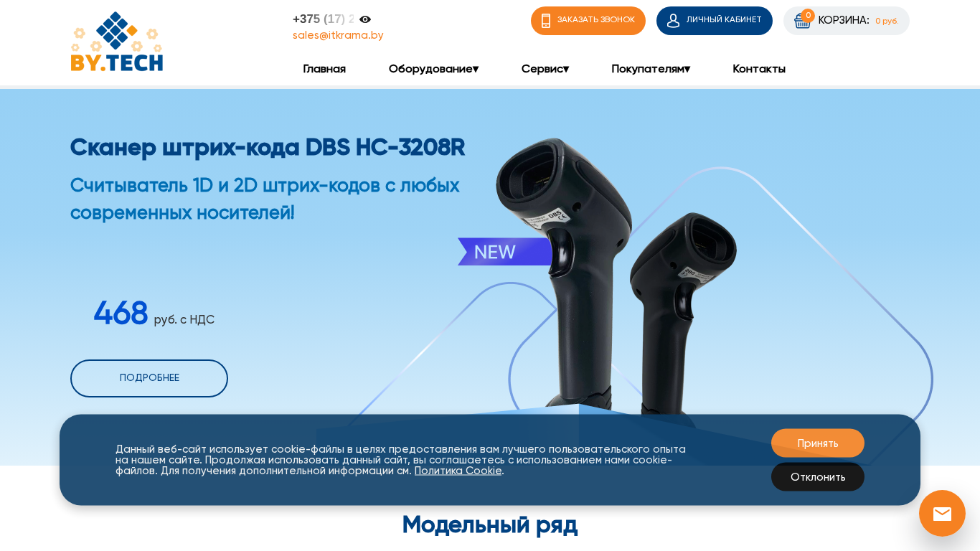Open the Политика Cookie link
980x551 pixels.
(x=458, y=471)
